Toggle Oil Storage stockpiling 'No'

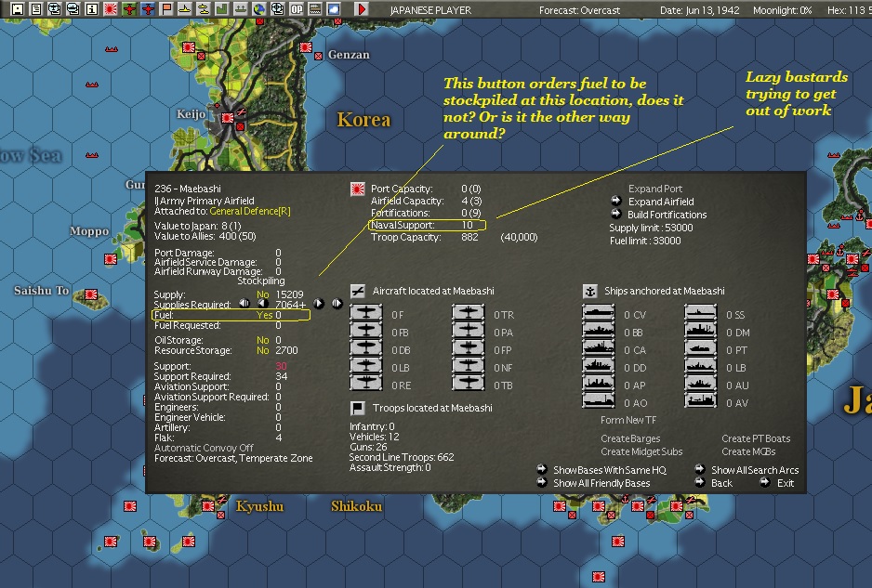(x=262, y=340)
